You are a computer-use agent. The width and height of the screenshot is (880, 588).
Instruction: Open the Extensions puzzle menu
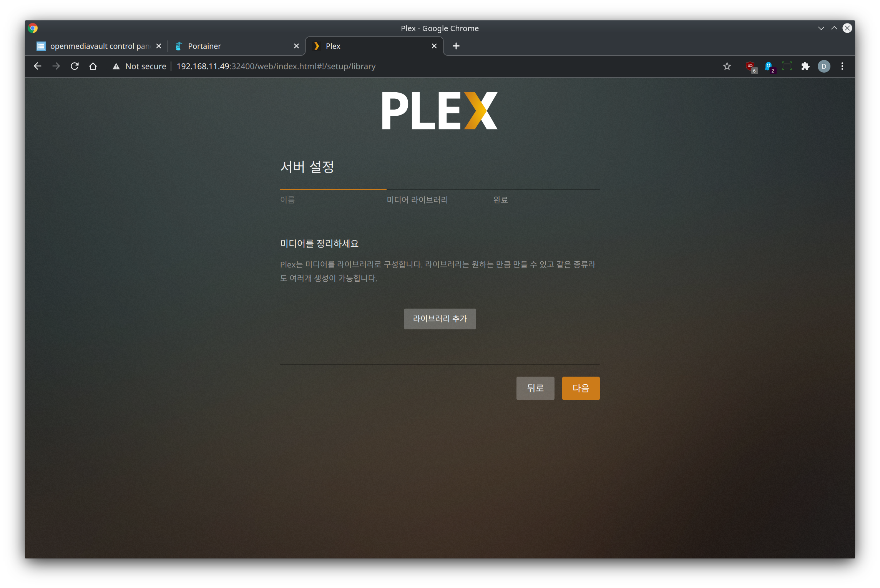(x=805, y=66)
